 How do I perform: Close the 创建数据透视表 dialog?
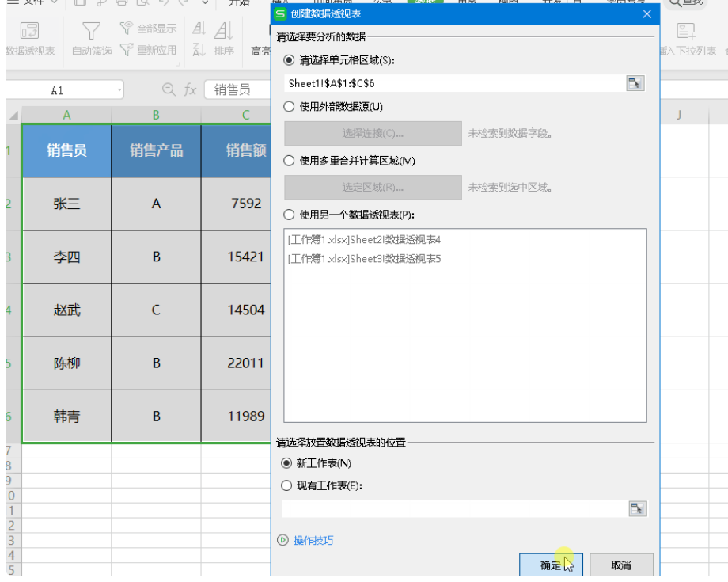point(646,14)
